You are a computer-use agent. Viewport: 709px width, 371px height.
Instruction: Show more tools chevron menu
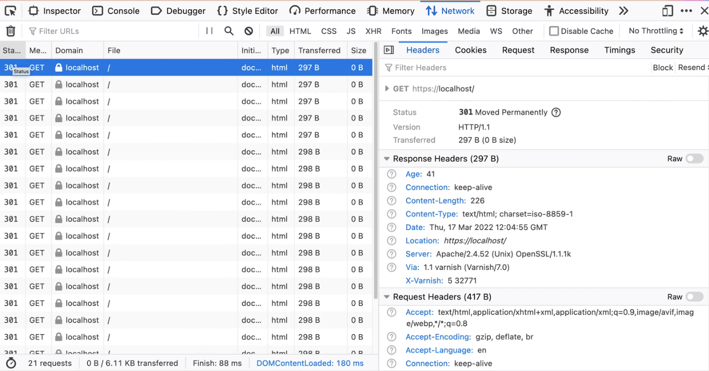[624, 11]
